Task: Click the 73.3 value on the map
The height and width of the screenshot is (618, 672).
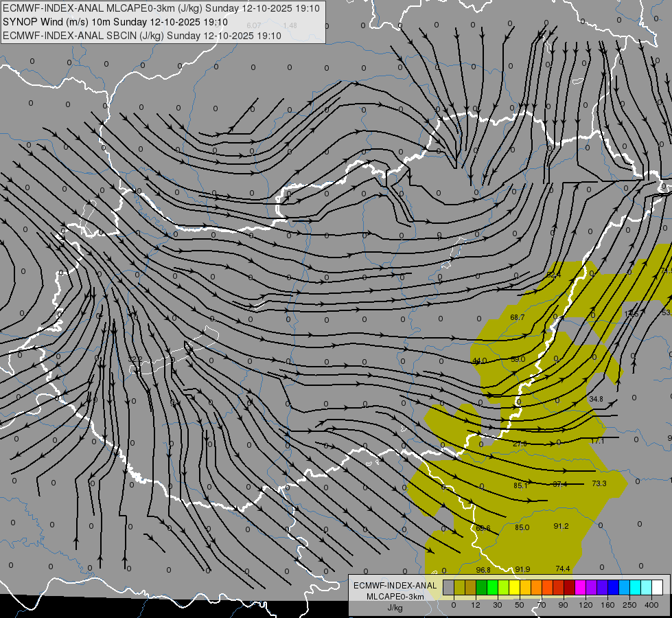Action: click(x=599, y=483)
